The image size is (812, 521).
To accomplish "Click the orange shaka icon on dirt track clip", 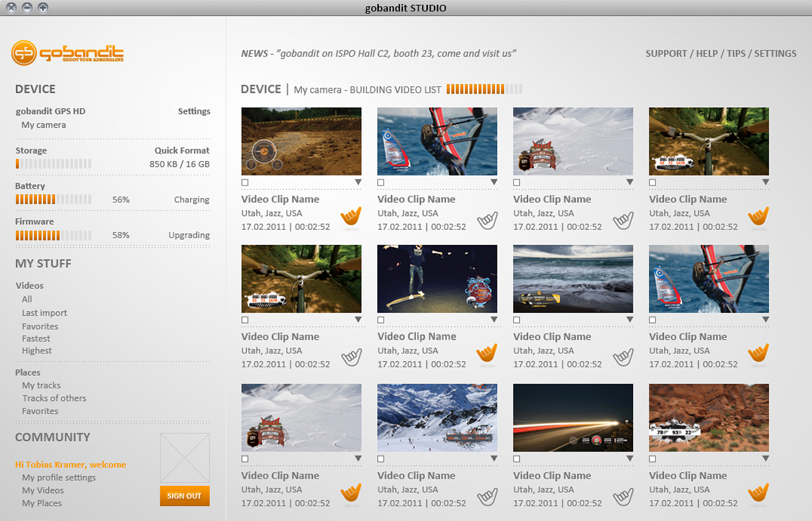I will pyautogui.click(x=351, y=216).
